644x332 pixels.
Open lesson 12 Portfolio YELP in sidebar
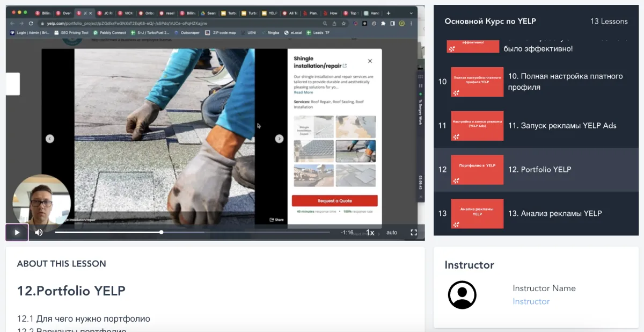click(536, 170)
